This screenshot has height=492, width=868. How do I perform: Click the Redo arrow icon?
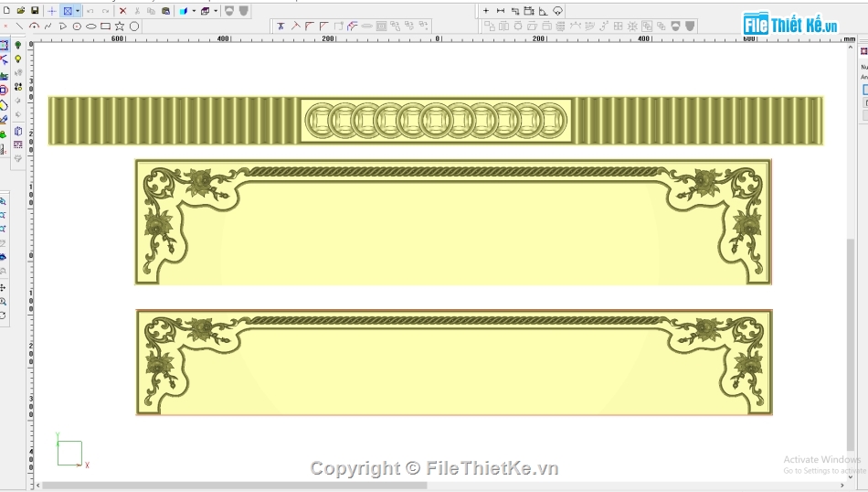pyautogui.click(x=105, y=11)
